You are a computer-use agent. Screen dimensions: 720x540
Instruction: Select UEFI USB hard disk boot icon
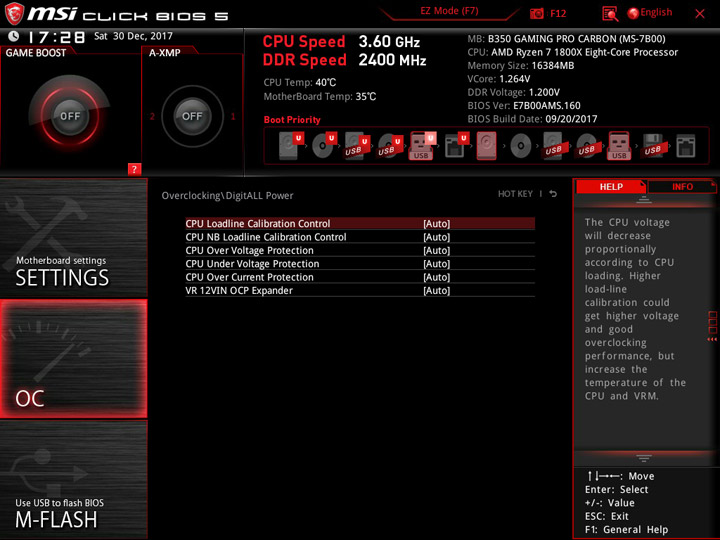pyautogui.click(x=357, y=146)
